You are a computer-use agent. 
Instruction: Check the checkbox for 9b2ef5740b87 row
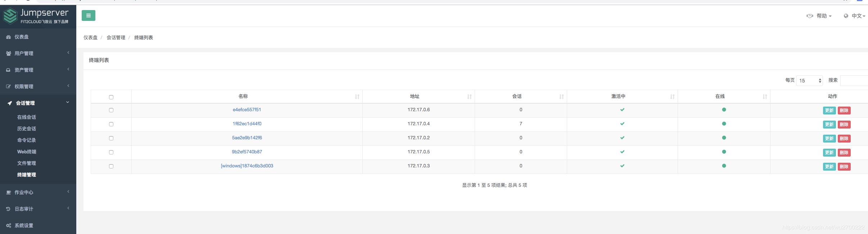[x=111, y=152]
